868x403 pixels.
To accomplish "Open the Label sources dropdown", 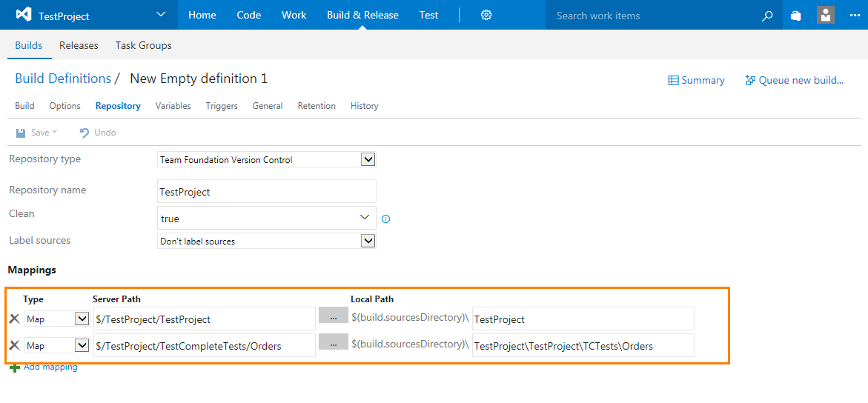I will click(368, 241).
